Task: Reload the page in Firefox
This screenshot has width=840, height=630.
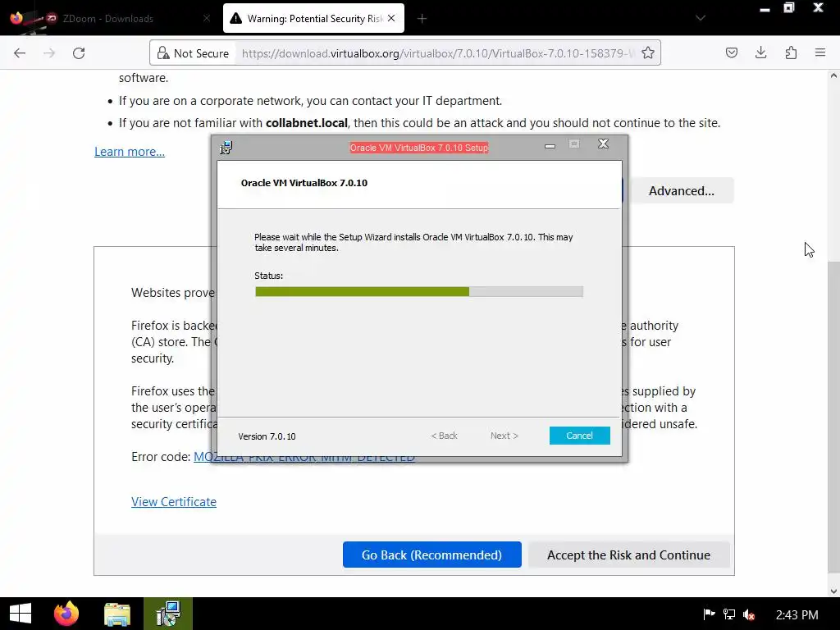Action: tap(79, 53)
